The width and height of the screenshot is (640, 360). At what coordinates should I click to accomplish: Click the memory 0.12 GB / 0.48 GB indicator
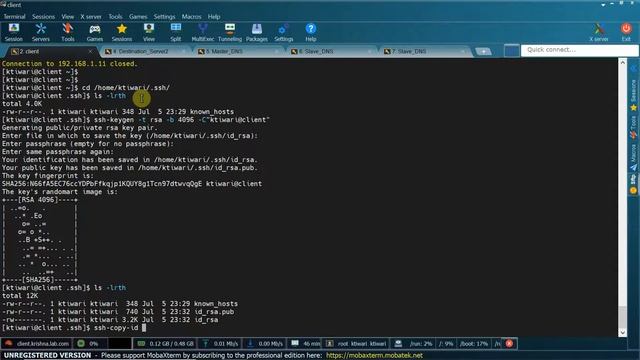tap(166, 344)
